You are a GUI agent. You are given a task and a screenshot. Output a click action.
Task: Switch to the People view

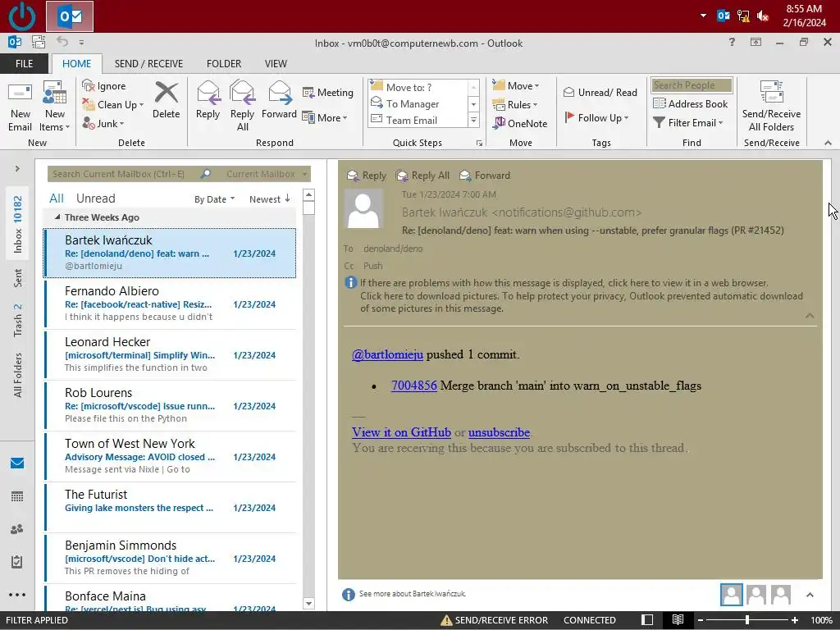pyautogui.click(x=17, y=529)
